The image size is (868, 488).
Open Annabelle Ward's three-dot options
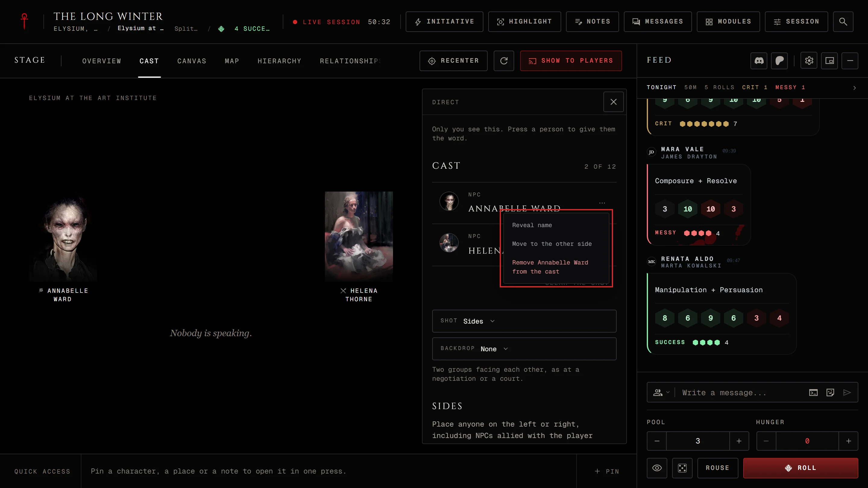(602, 203)
